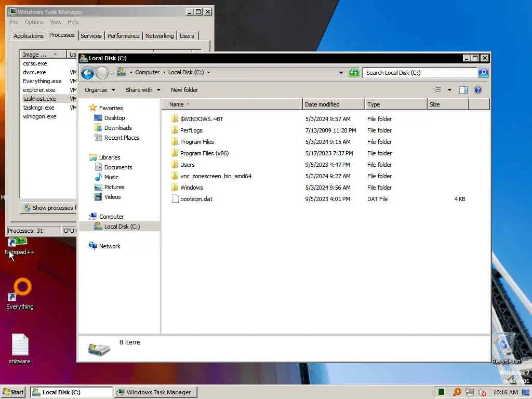Click the Downloads icon in navigation pane
Image resolution: width=532 pixels, height=399 pixels.
tap(98, 128)
